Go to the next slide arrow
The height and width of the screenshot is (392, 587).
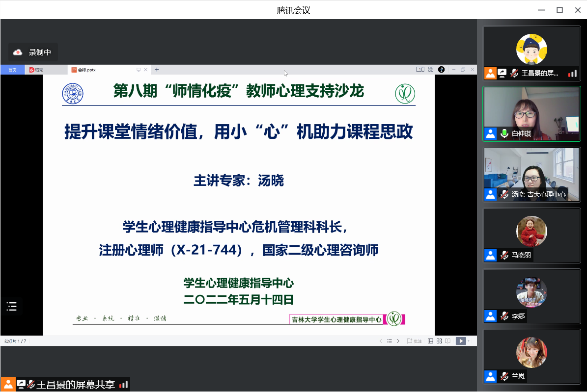pos(398,341)
